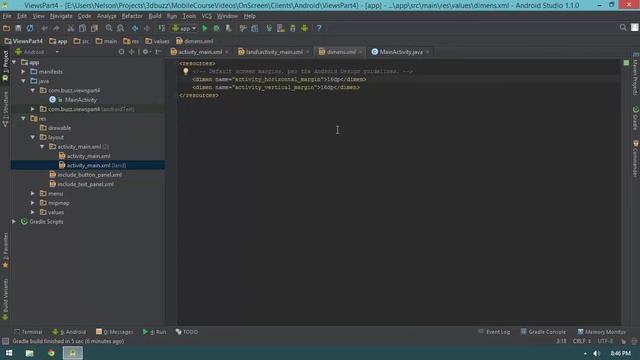Viewport: 640px width, 360px height.
Task: Open the File menu
Action: [7, 16]
